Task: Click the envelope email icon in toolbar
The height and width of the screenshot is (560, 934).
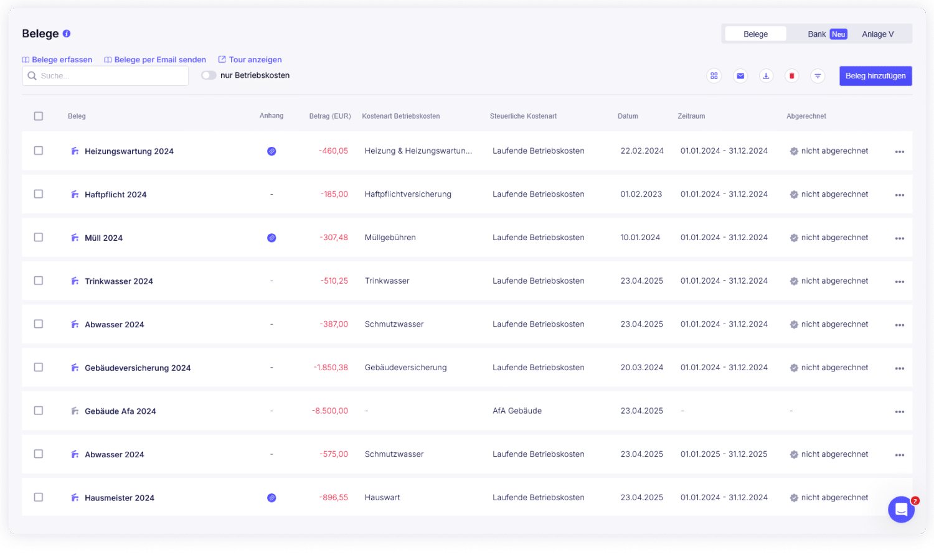Action: (740, 76)
